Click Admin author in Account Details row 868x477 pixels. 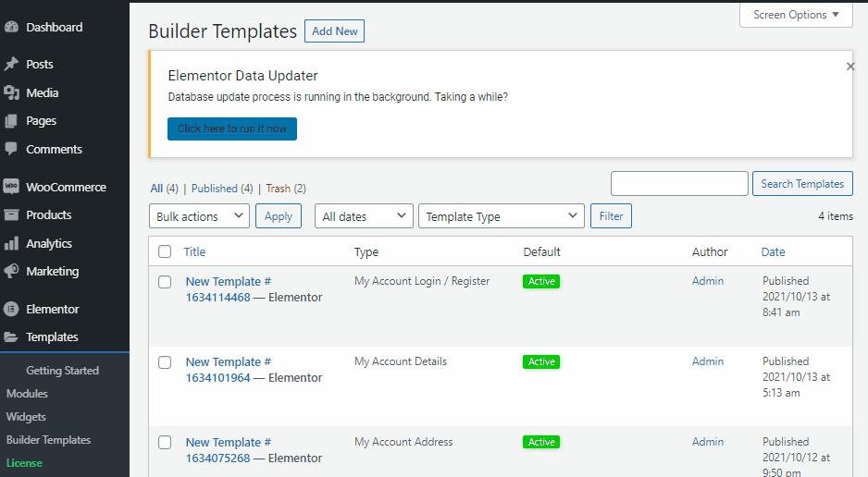click(x=708, y=361)
